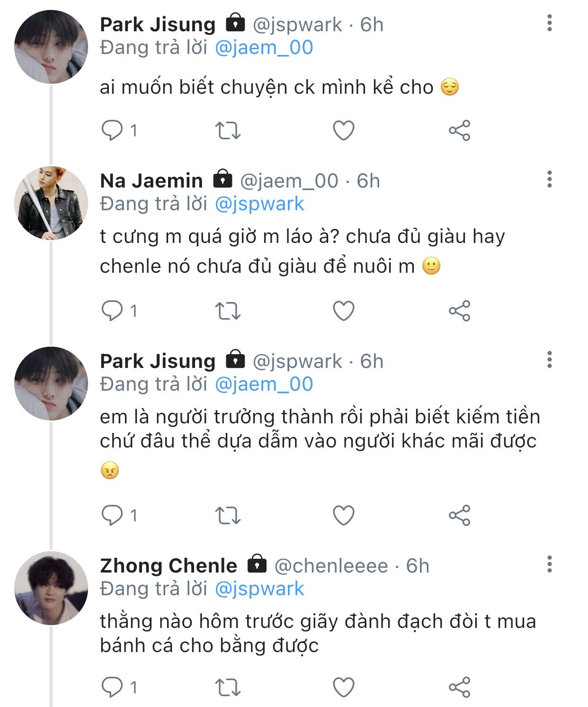Screen dimensions: 588x707
Task: Retweet Zhong Chenle's tweet
Action: (228, 687)
